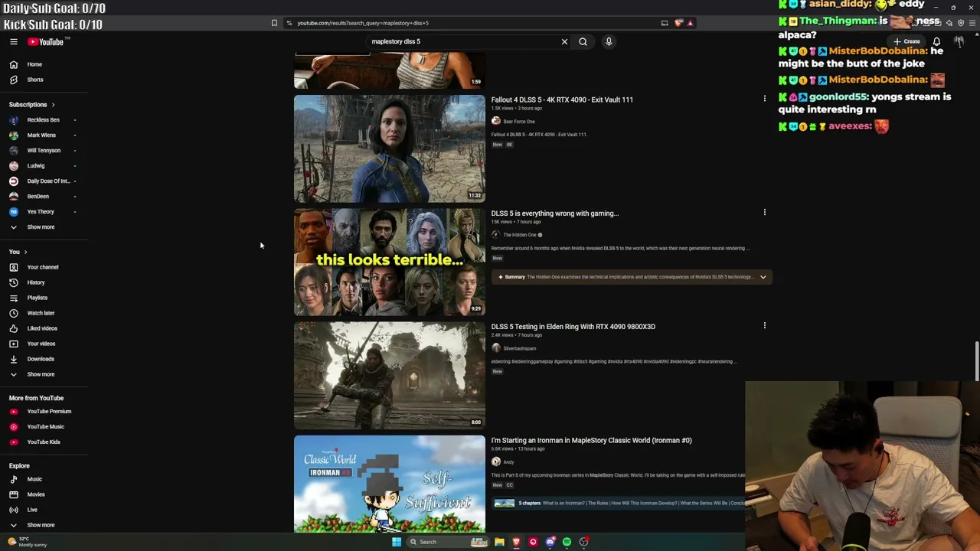Viewport: 980px width, 551px height.
Task: Open "this looks terrible..." video thumbnail
Action: pos(390,262)
